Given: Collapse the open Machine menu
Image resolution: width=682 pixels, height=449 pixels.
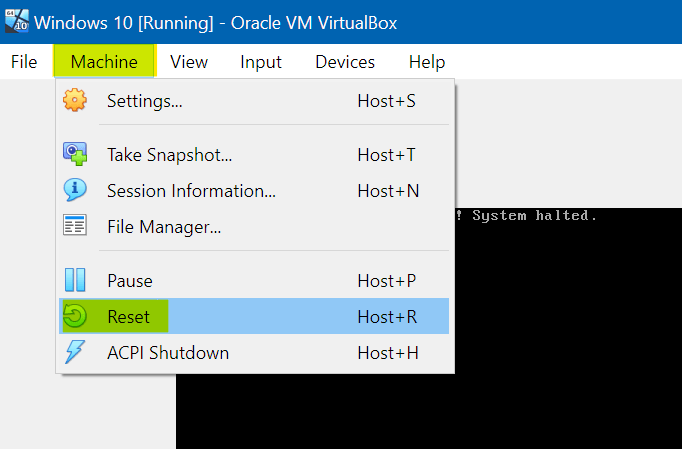Looking at the screenshot, I should [104, 62].
